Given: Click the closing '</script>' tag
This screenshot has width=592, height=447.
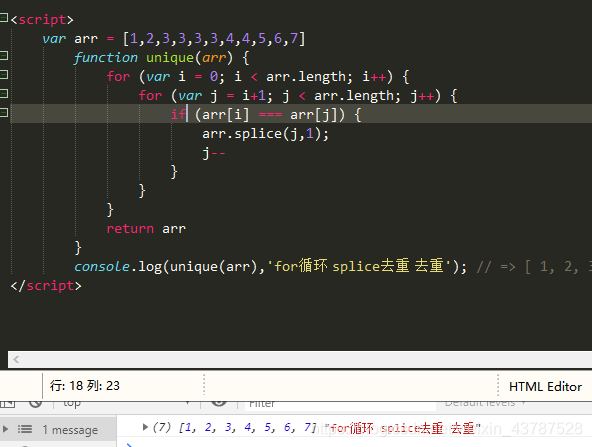Looking at the screenshot, I should [46, 286].
